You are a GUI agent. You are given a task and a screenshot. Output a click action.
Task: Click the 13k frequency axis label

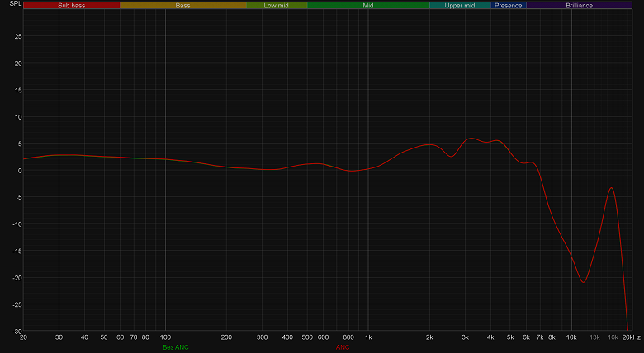click(x=594, y=337)
